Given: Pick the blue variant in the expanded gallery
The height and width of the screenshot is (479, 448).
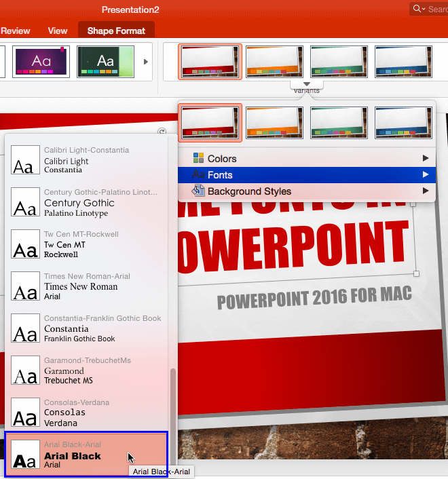Looking at the screenshot, I should coord(403,123).
